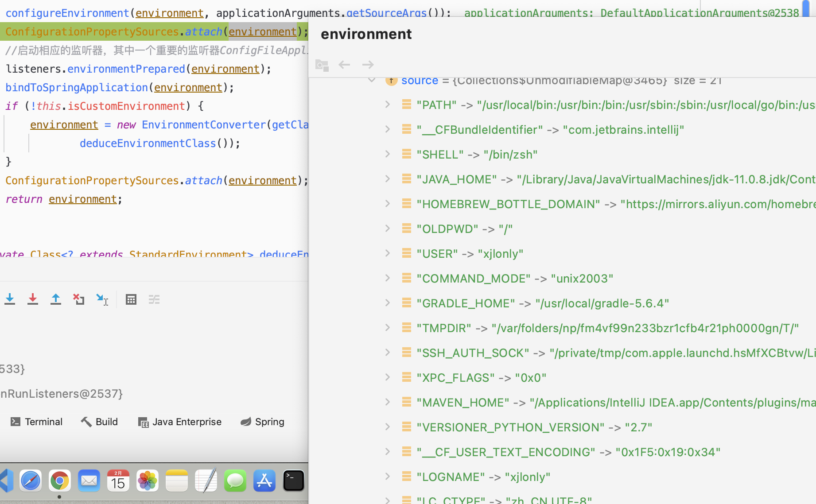
Task: Expand the "__CFBundleIdentifier" entry
Action: [388, 129]
